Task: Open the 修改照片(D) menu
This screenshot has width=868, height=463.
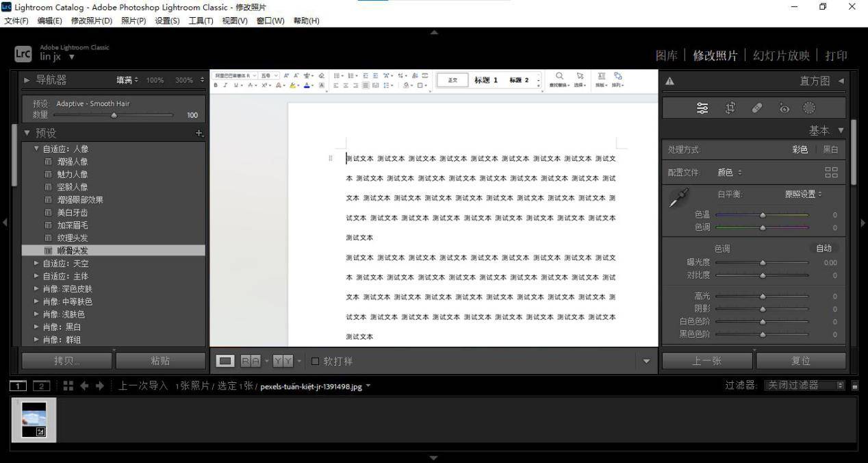Action: point(92,21)
